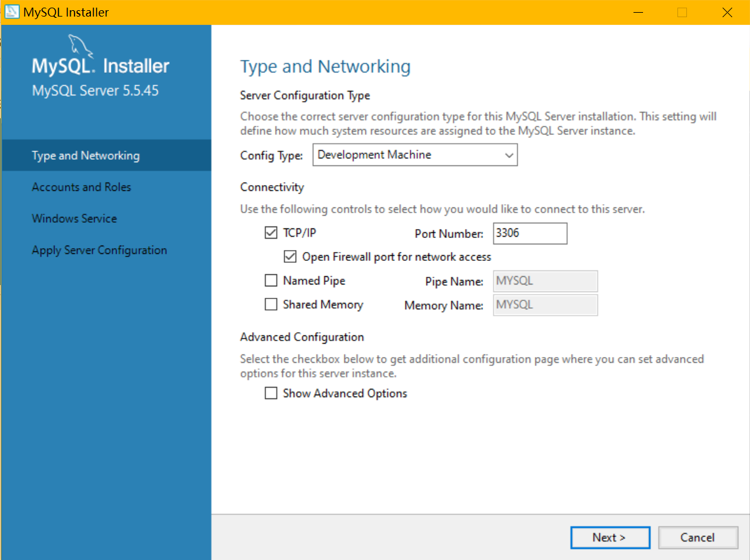This screenshot has width=750, height=560.
Task: Click the MySQL dolphin logo
Action: click(x=79, y=46)
